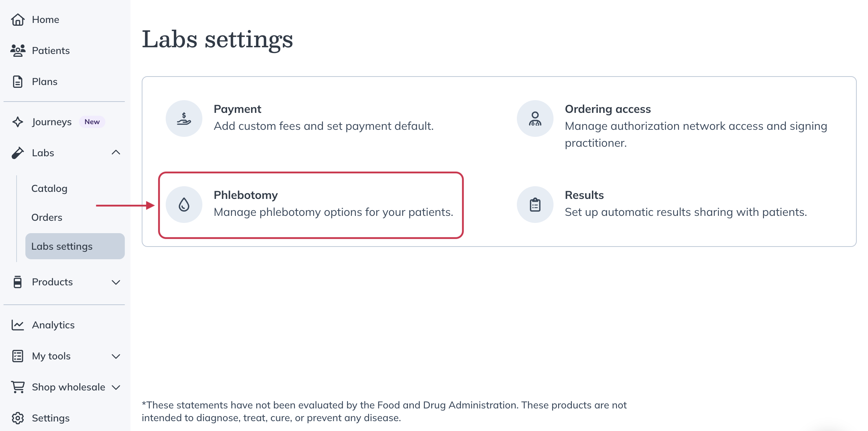
Task: Click the Results clipboard icon
Action: [x=534, y=204]
